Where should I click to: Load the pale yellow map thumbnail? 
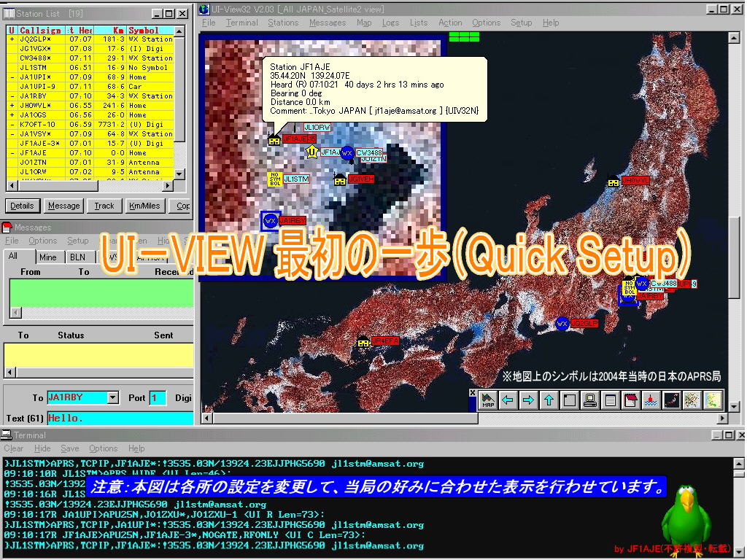tap(712, 400)
